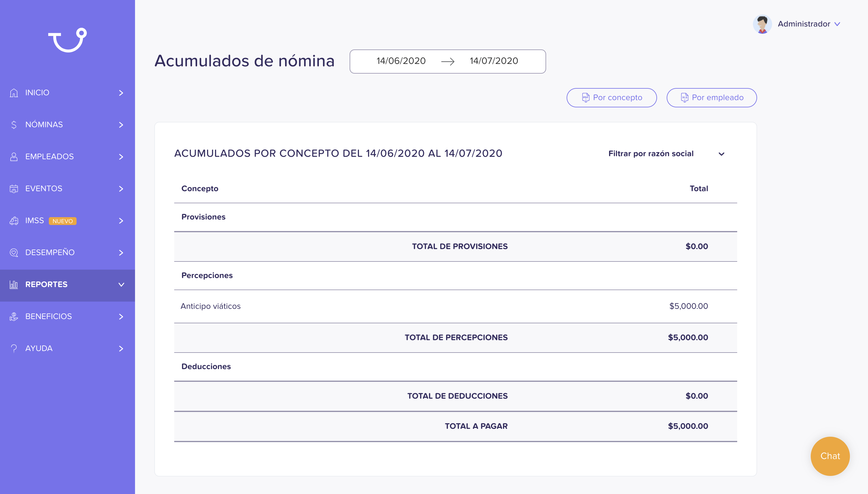
Task: Click the Total column header
Action: pos(699,189)
